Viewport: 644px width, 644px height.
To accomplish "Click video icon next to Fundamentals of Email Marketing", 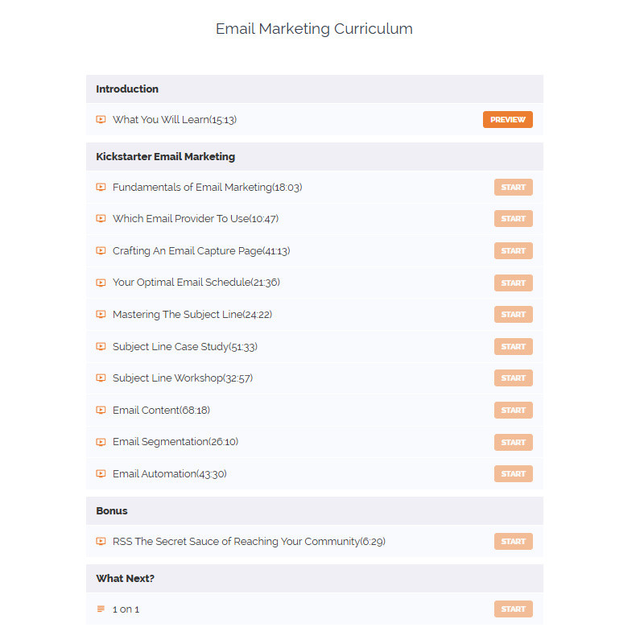I will tap(101, 188).
